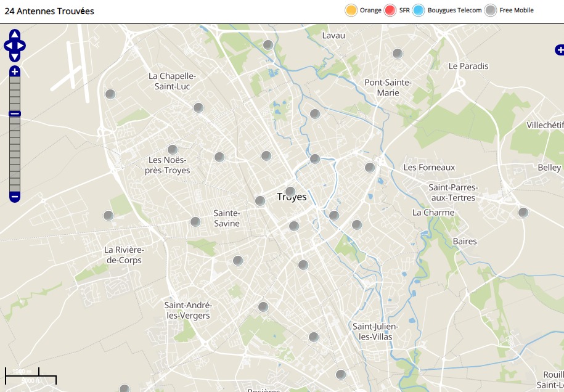Click the antenna marker just above the Troyes label
The width and height of the screenshot is (564, 392).
290,192
